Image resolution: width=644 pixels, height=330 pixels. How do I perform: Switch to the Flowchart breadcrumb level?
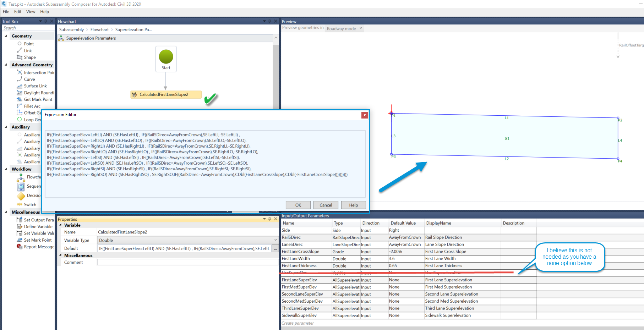pos(99,29)
